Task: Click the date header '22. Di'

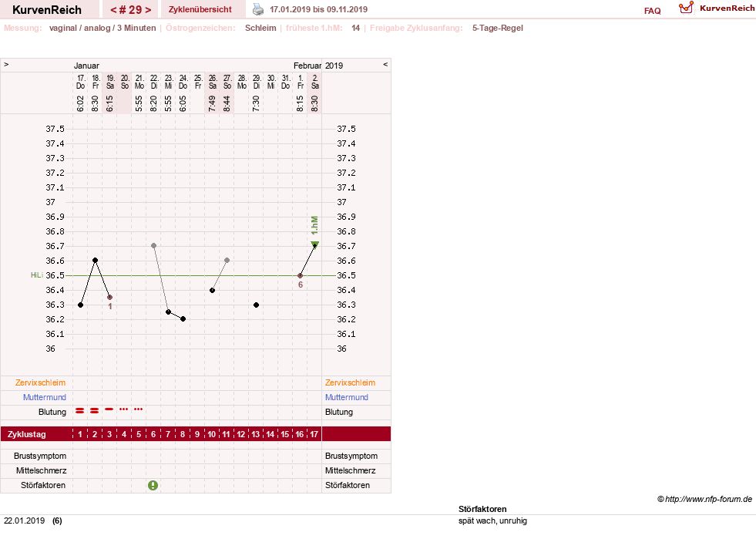Action: (154, 82)
